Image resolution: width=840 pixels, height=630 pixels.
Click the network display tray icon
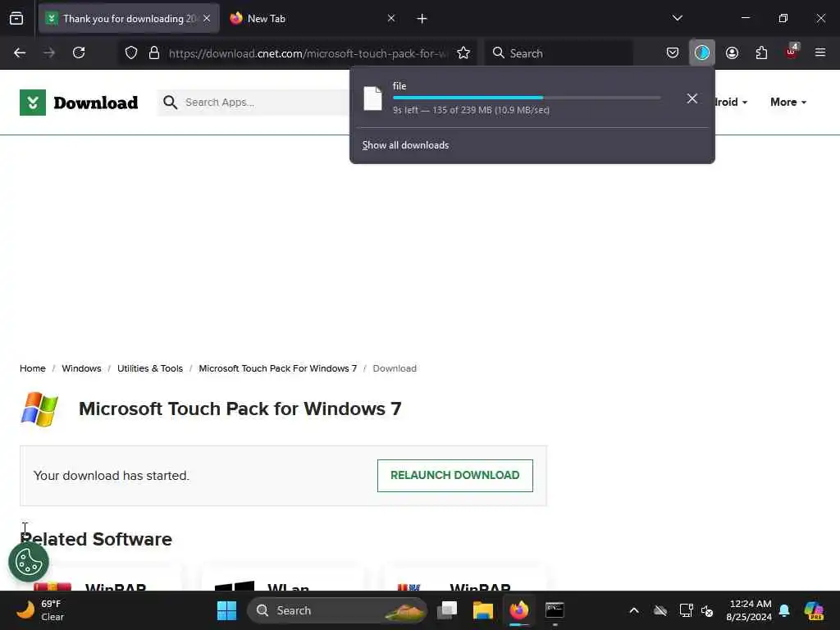point(686,610)
